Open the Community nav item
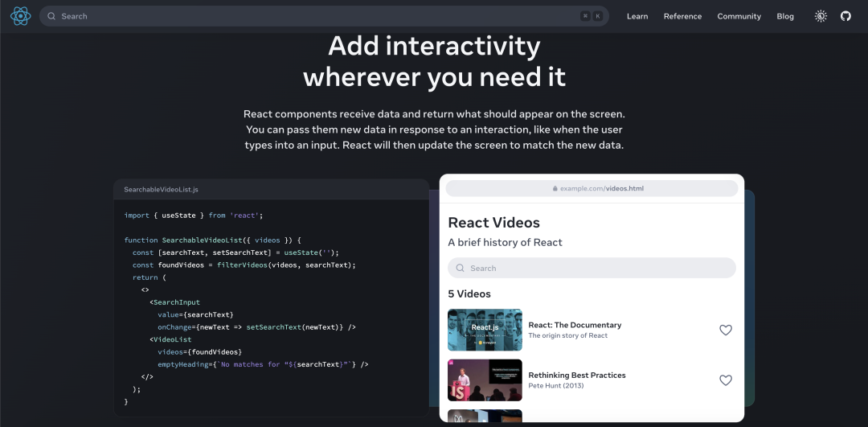The height and width of the screenshot is (427, 868). click(739, 16)
